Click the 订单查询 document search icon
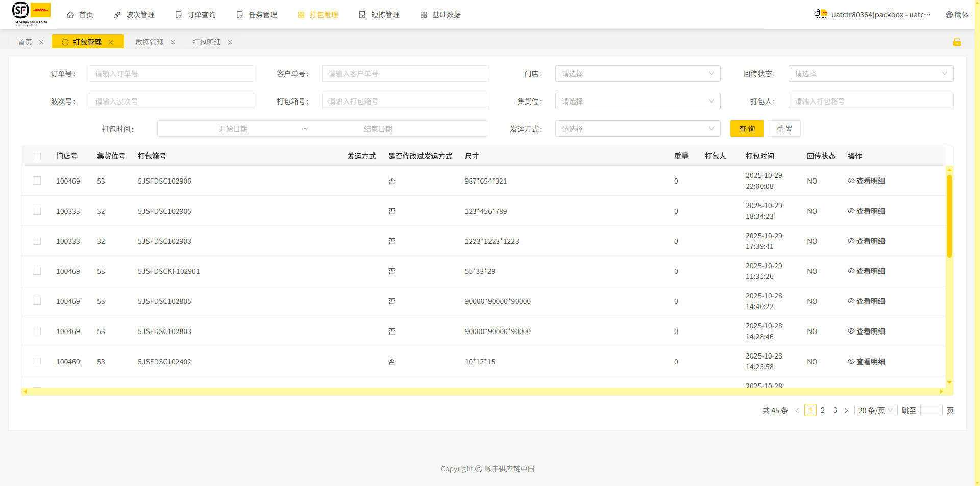 coord(179,15)
